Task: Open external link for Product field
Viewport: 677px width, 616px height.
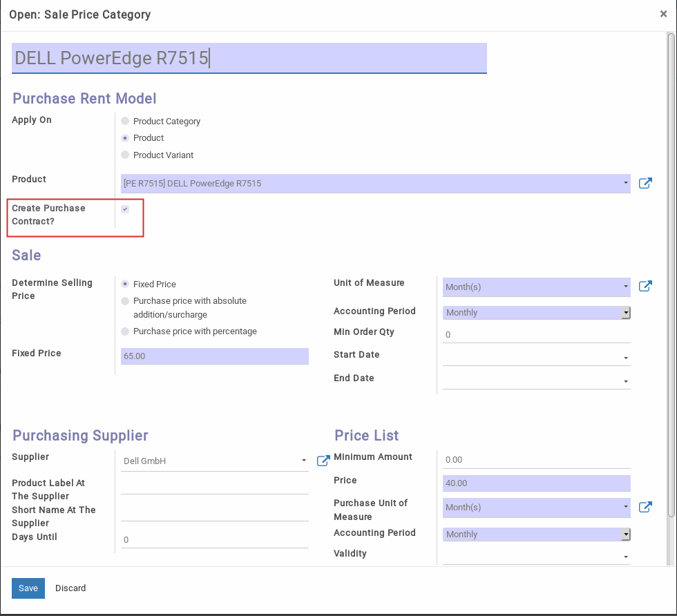Action: (645, 183)
